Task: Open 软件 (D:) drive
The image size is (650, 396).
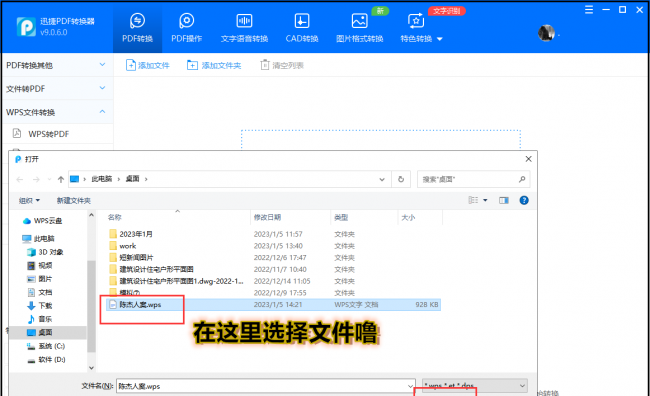Action: click(46, 360)
